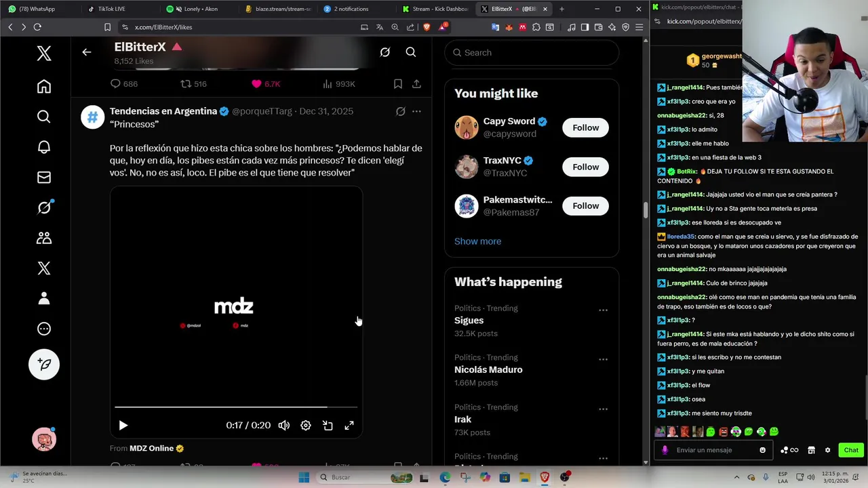Click Grok explain icon on Tendencias post
Image resolution: width=868 pixels, height=488 pixels.
coord(401,111)
